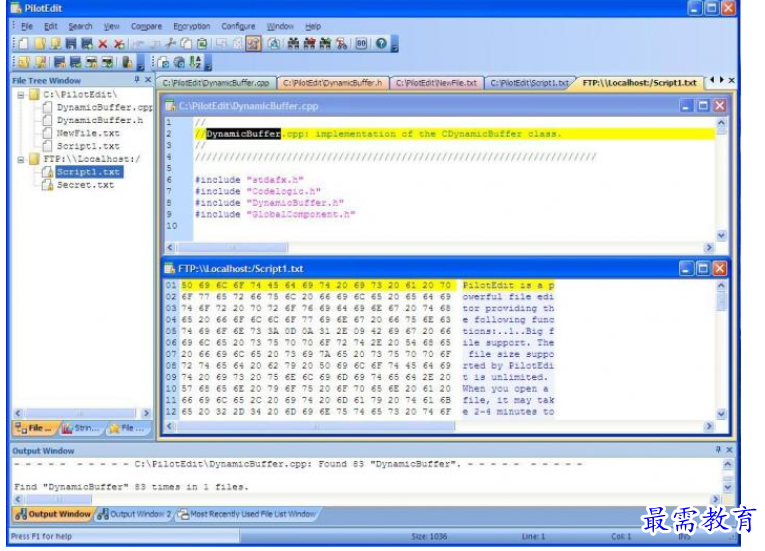Open second-row toolbar options dropdown
Viewport: 765px width, 551px height.
(141, 63)
